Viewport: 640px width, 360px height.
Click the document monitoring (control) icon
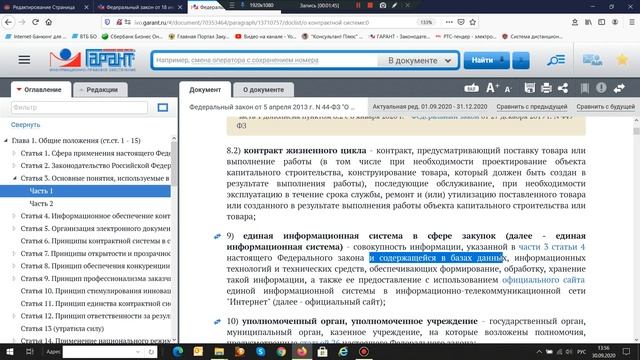[x=471, y=88]
